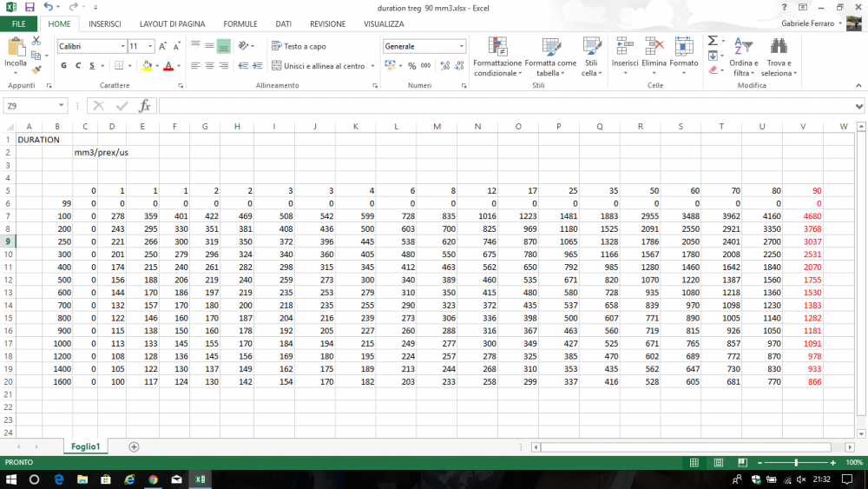Open the INSERISCI ribbon tab
The width and height of the screenshot is (868, 489).
pos(105,24)
